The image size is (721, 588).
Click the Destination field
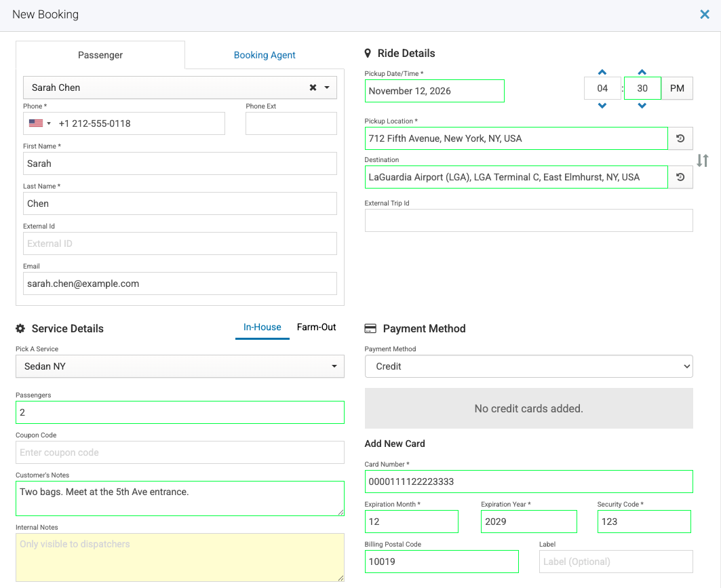516,177
